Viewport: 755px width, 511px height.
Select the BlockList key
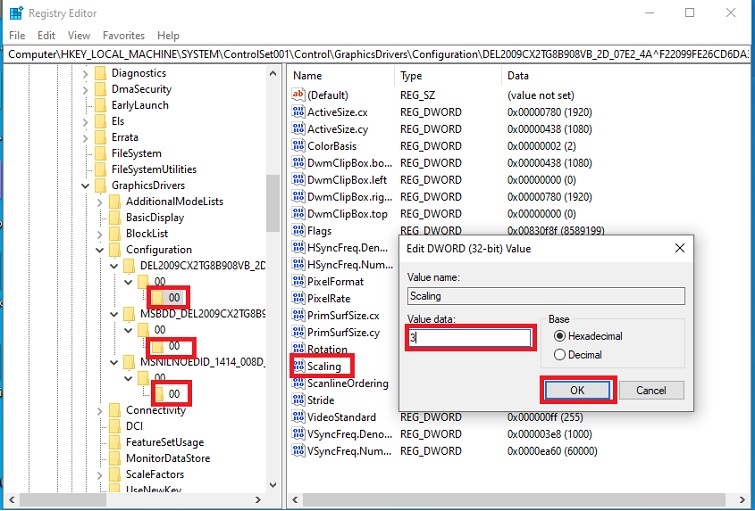coord(147,234)
